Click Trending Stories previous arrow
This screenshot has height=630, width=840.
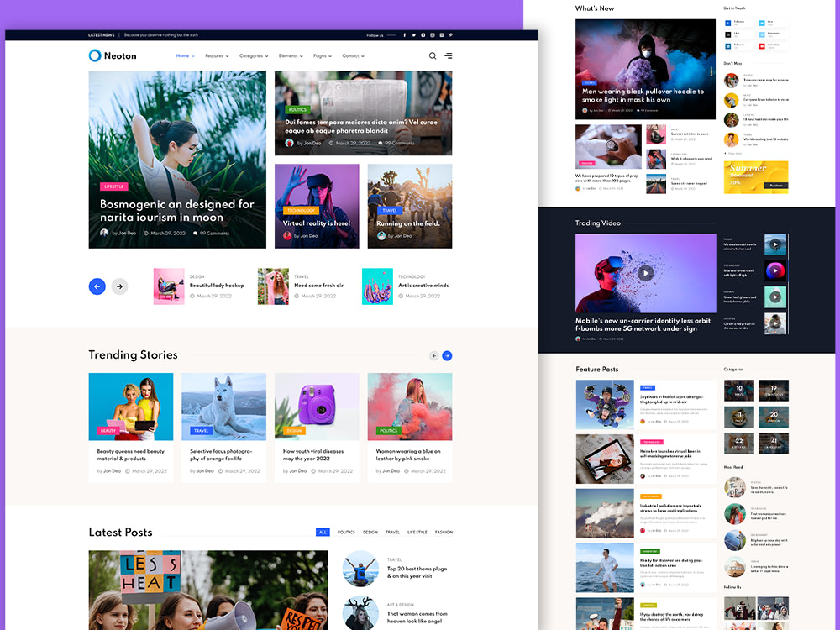[434, 355]
